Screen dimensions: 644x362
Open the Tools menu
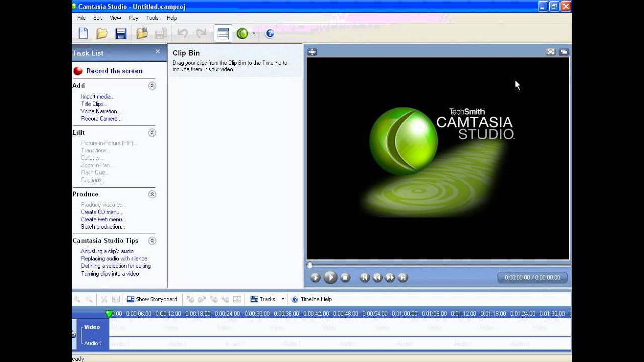(152, 18)
